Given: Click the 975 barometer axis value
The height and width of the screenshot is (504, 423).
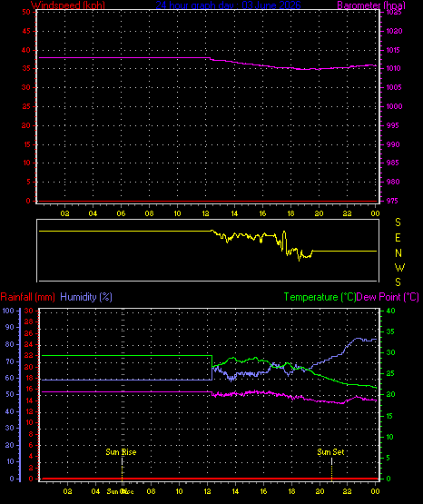Looking at the screenshot, I should [393, 201].
